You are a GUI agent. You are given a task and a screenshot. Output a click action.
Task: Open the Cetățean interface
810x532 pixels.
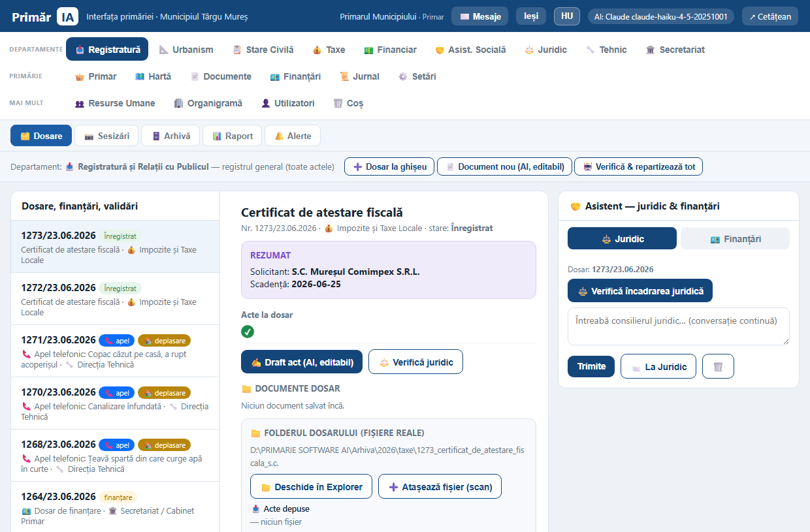click(770, 16)
